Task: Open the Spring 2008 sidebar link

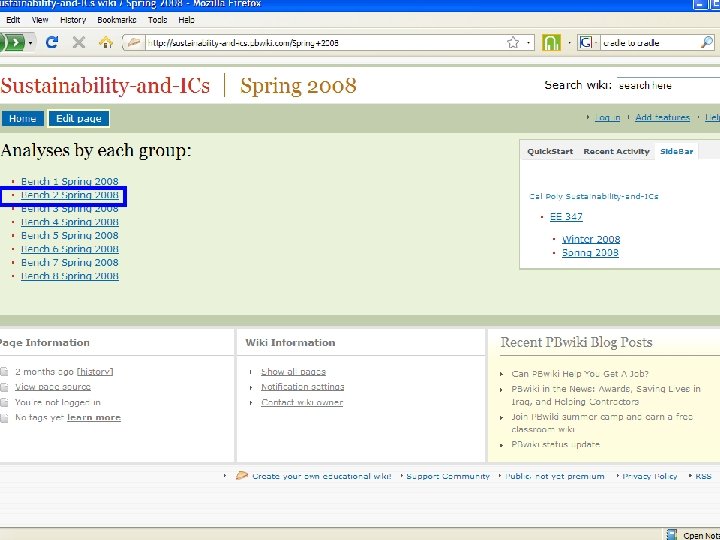Action: [x=590, y=253]
